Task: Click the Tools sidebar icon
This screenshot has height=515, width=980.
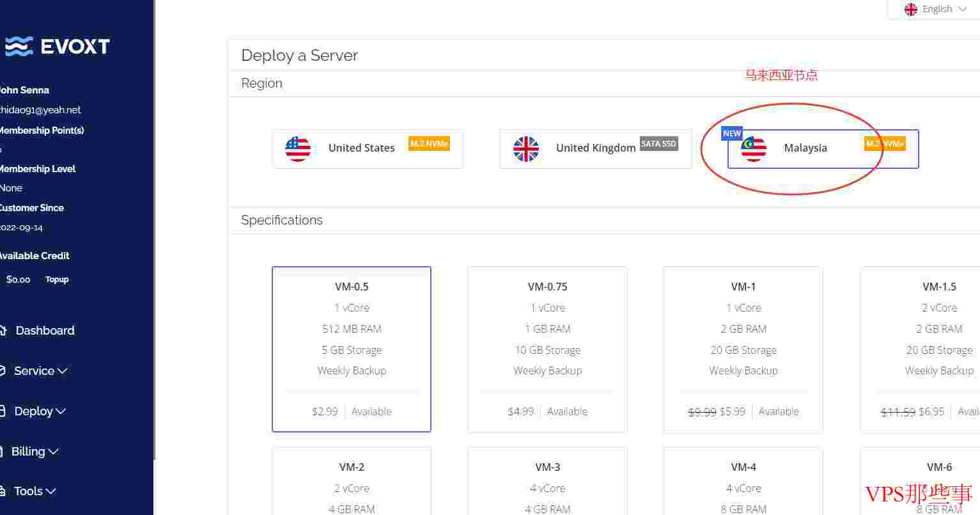Action: point(3,491)
